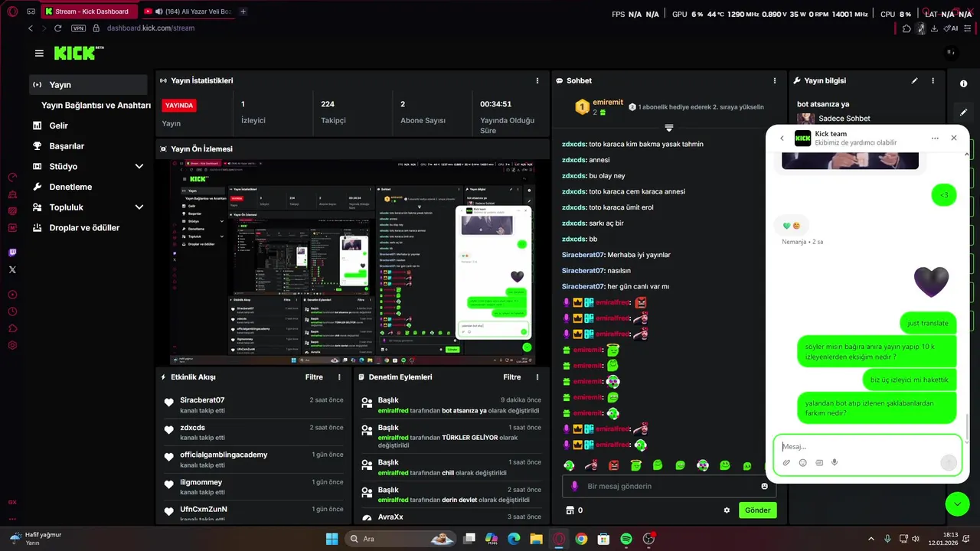Image resolution: width=980 pixels, height=551 pixels.
Task: Open Yayın bilgisi three-dot menu
Action: pos(933,80)
